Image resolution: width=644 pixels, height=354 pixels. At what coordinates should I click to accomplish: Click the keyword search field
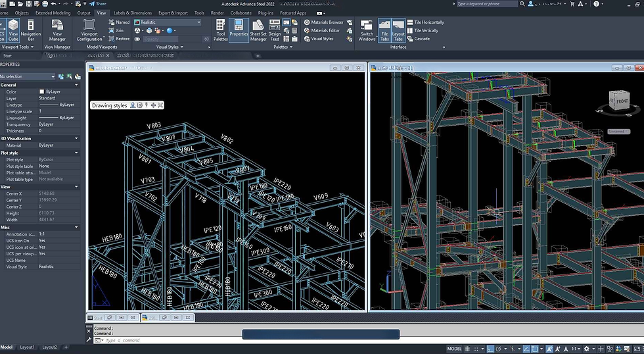coord(487,4)
